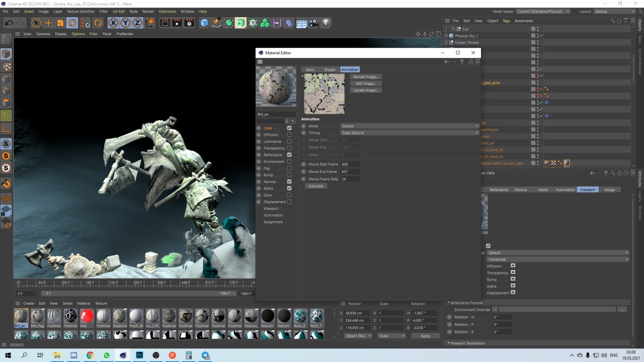Add a Camera object

click(314, 23)
